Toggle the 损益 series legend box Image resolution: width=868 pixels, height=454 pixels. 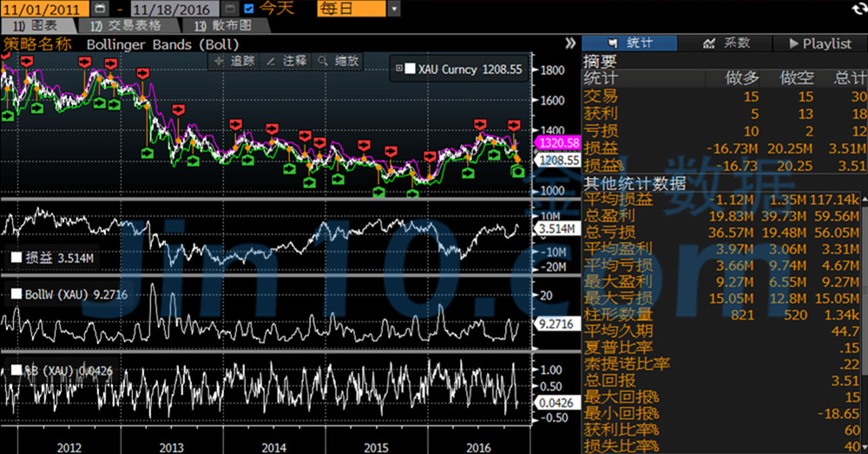click(x=16, y=257)
